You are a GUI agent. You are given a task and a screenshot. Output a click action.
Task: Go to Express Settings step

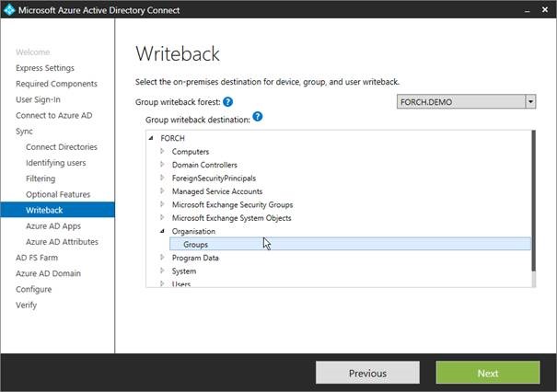coord(45,68)
